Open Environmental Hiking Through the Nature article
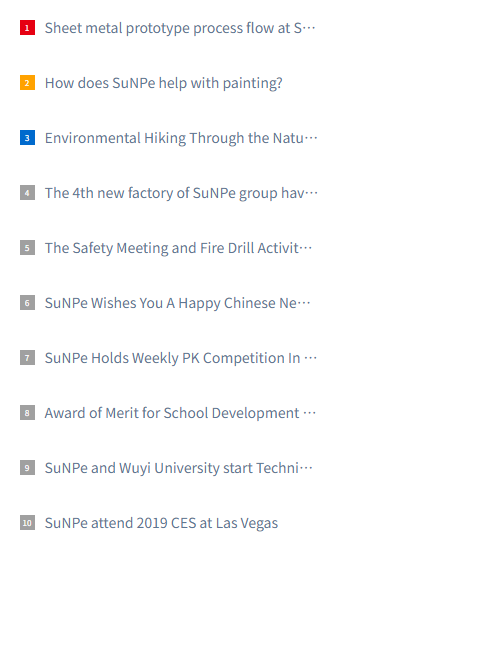The height and width of the screenshot is (670, 490). 181,138
